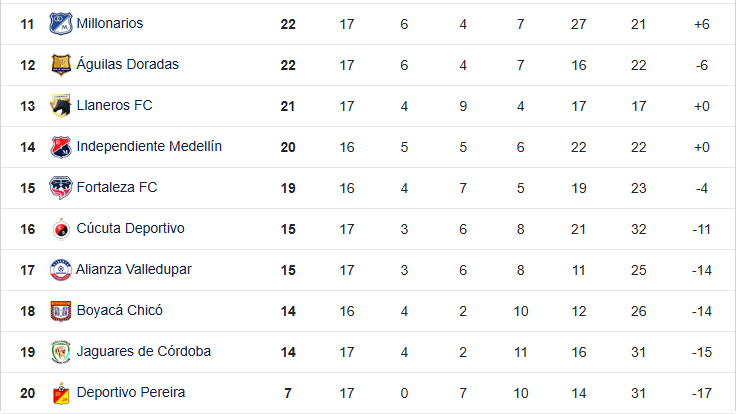This screenshot has height=414, width=737.
Task: Select the Llaneros FC team name
Action: [114, 105]
